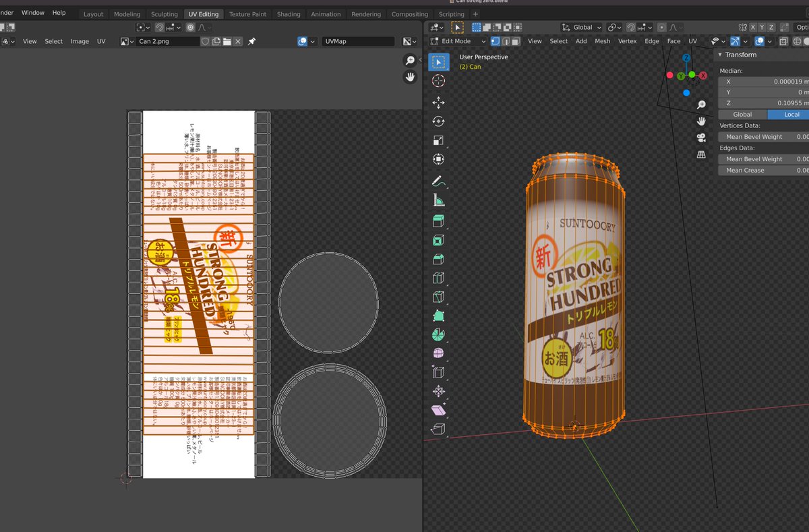
Task: Open pivot point dropdown in 3D viewport
Action: (x=613, y=28)
